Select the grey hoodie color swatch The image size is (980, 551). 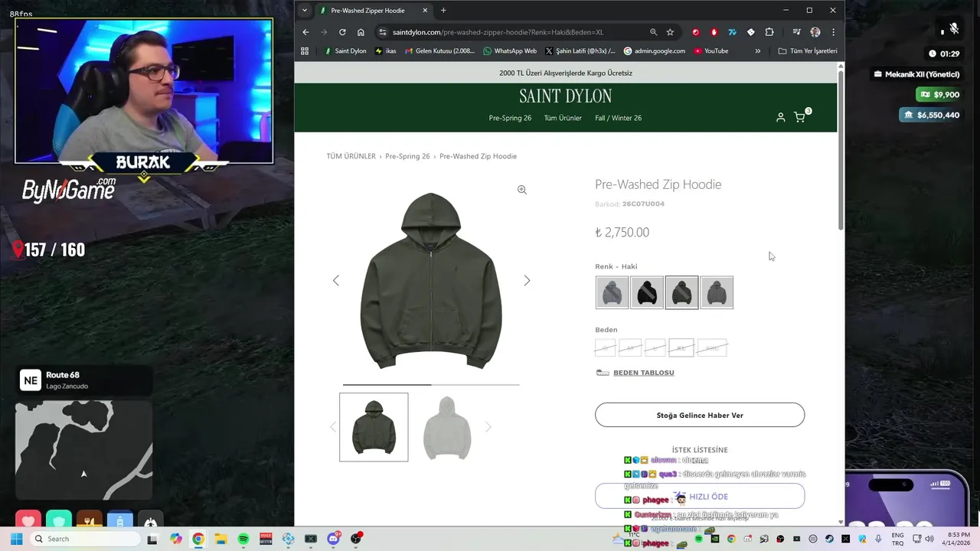click(x=612, y=292)
